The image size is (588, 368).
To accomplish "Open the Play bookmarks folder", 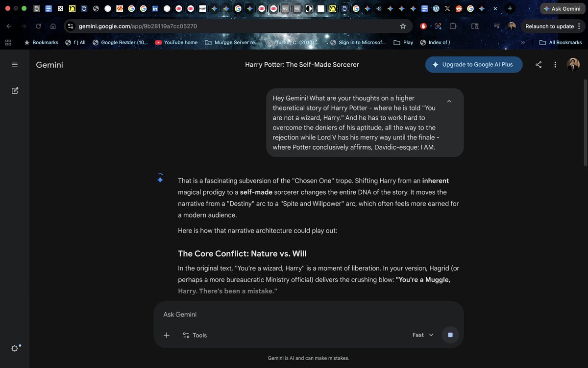I will (x=403, y=42).
